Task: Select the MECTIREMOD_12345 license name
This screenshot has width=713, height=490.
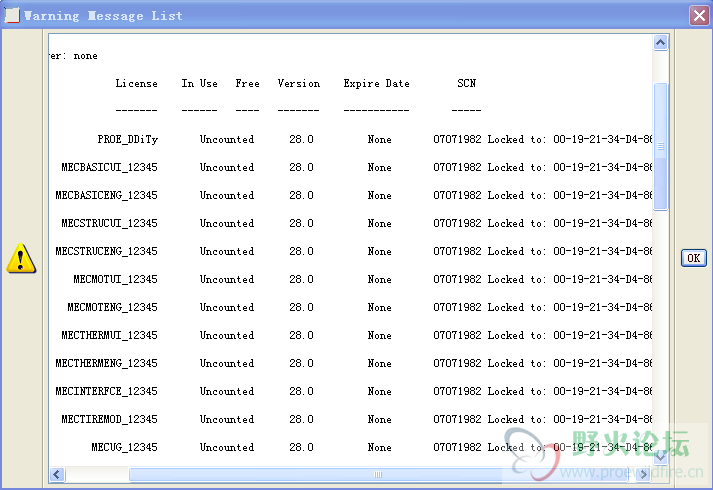Action: pos(109,419)
